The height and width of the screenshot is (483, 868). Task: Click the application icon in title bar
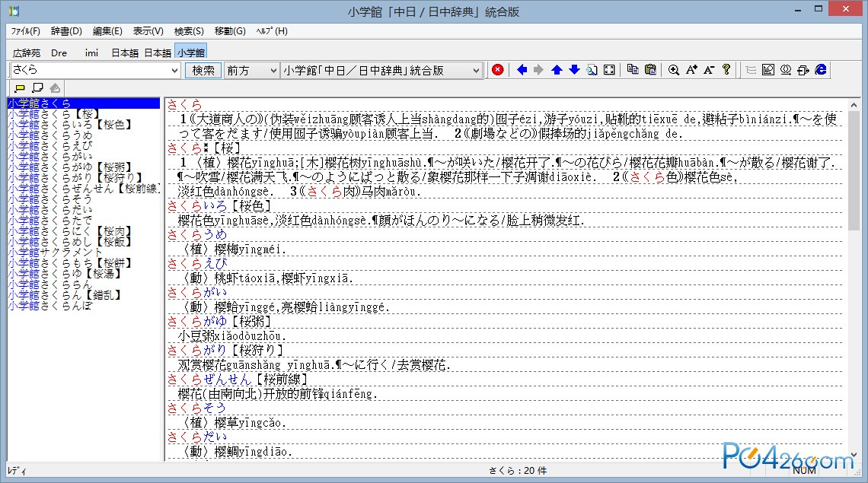coord(13,11)
